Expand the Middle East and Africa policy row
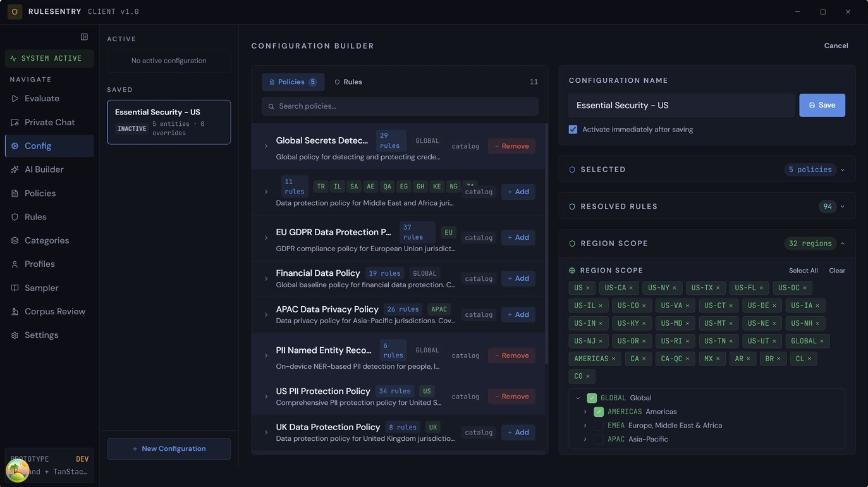Image resolution: width=868 pixels, height=487 pixels. (266, 192)
